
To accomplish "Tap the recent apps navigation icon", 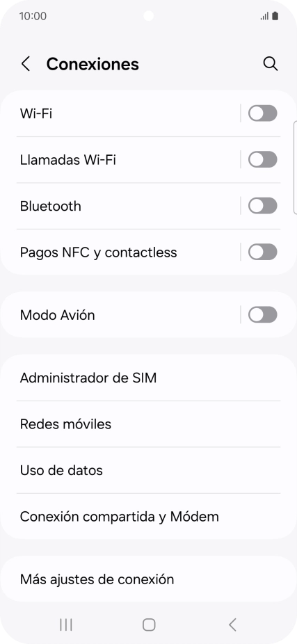I will click(65, 625).
